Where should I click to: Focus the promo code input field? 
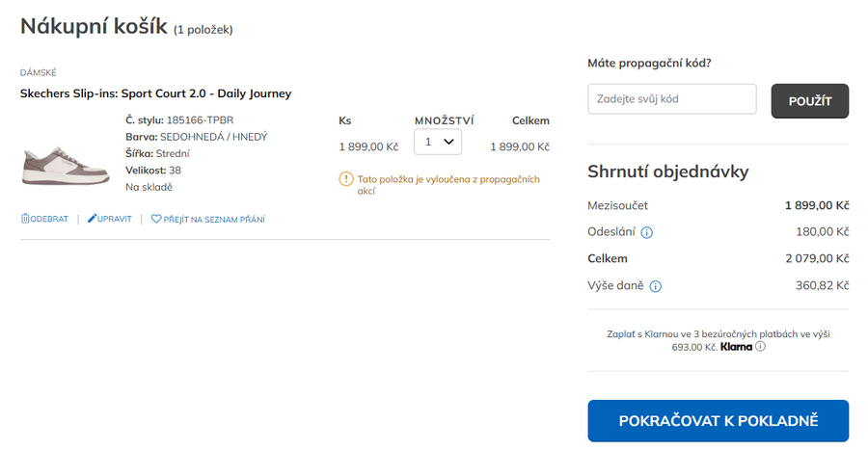click(672, 99)
